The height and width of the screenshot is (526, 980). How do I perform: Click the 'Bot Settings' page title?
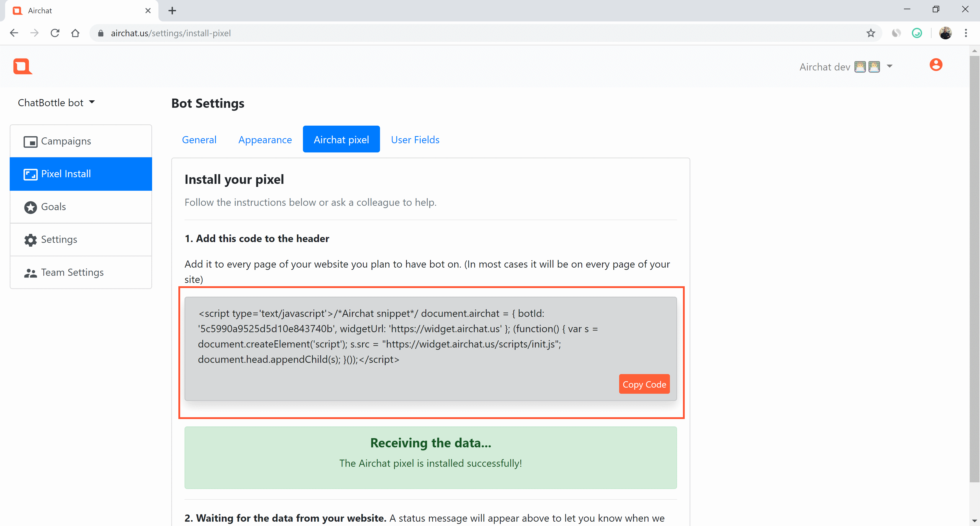click(x=208, y=103)
